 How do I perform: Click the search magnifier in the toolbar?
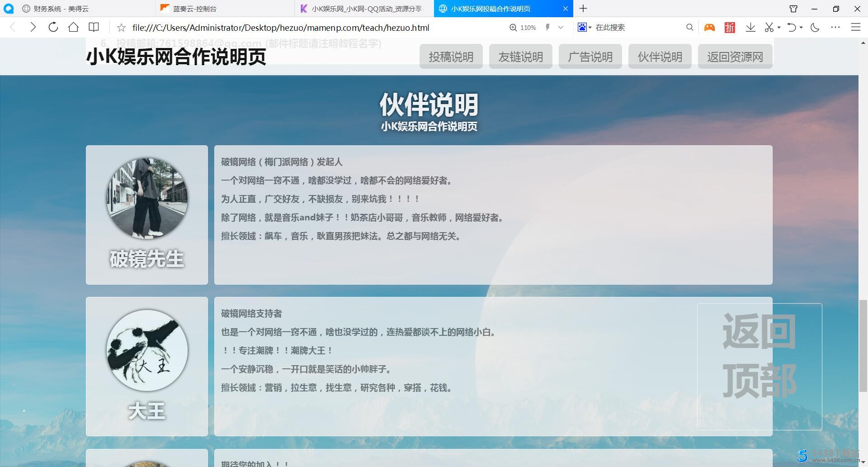(x=689, y=27)
